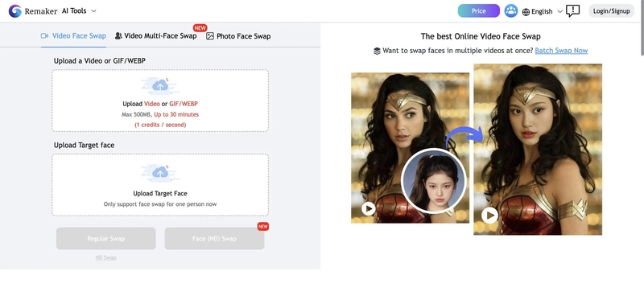
Task: Switch to Photo Face Swap tab
Action: coord(238,36)
